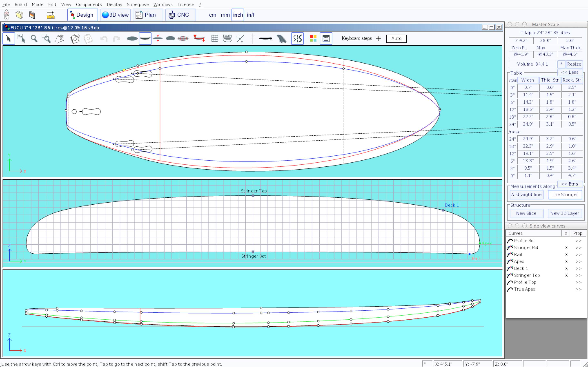Click the colored squares display icon
Viewport: 588px width, 367px height.
click(313, 39)
